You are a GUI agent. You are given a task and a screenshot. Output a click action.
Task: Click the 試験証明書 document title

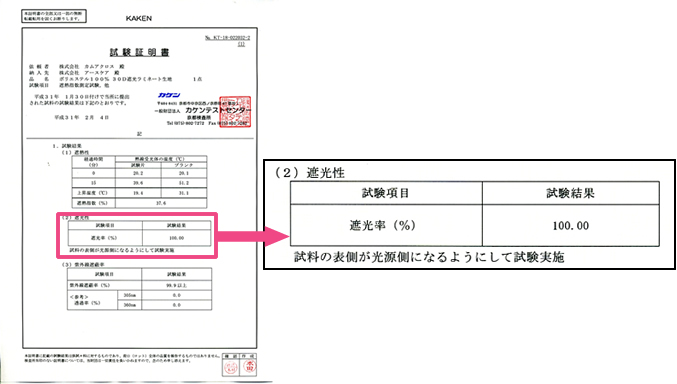click(x=139, y=52)
